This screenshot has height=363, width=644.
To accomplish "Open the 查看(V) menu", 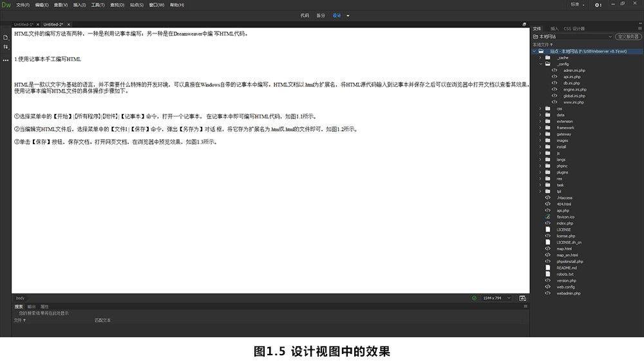I will (x=61, y=5).
